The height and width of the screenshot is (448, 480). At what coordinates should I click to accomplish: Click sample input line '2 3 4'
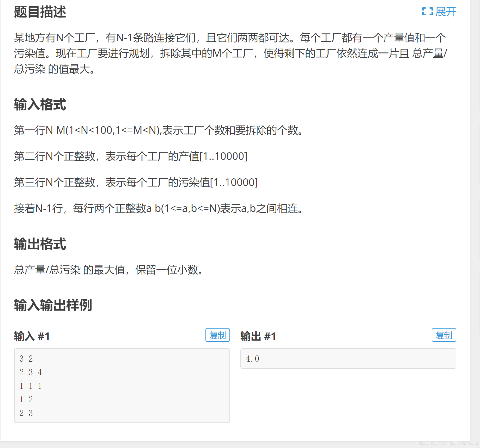point(31,372)
